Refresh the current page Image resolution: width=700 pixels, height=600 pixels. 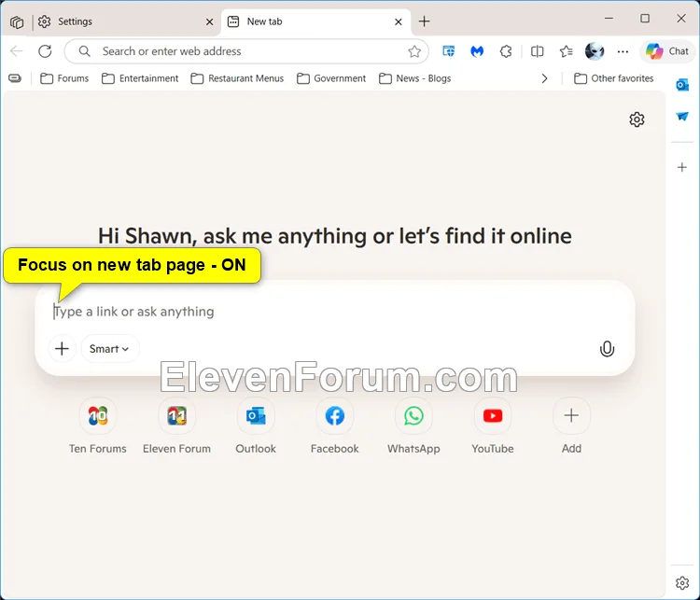click(45, 51)
